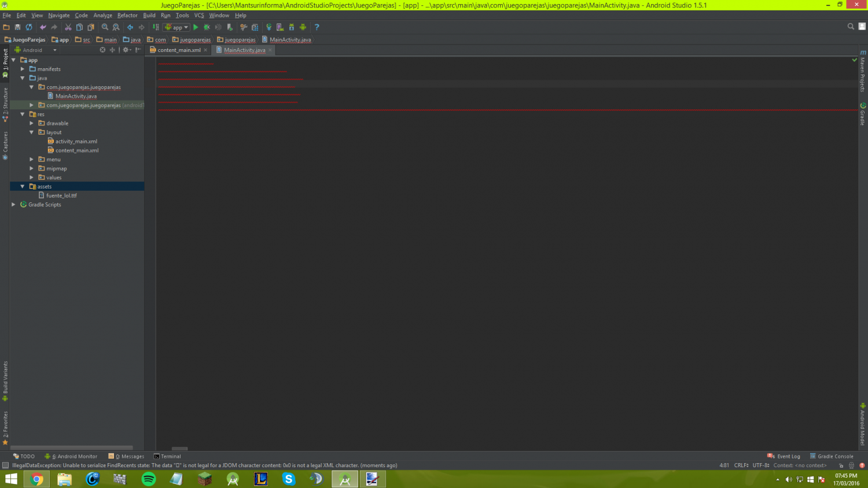Expand the drawable folder

(32, 123)
